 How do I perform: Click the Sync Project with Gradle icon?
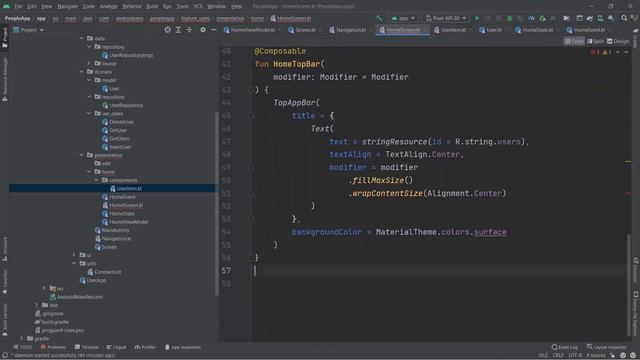tap(590, 18)
